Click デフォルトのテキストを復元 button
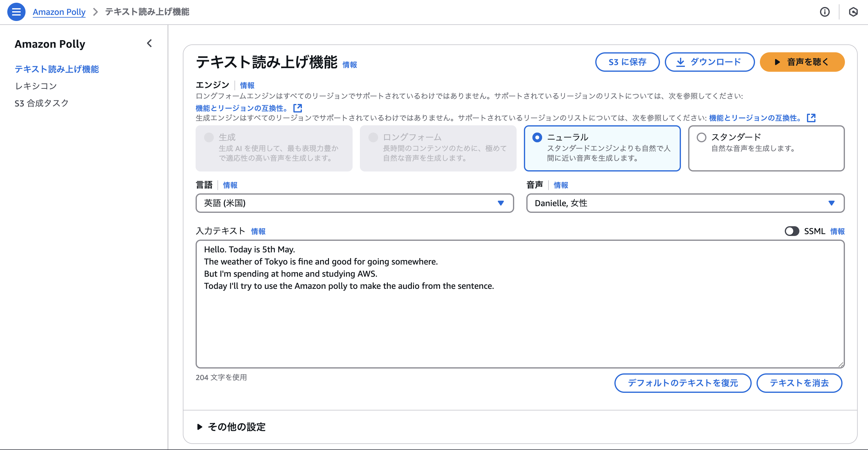The width and height of the screenshot is (868, 450). [x=682, y=383]
